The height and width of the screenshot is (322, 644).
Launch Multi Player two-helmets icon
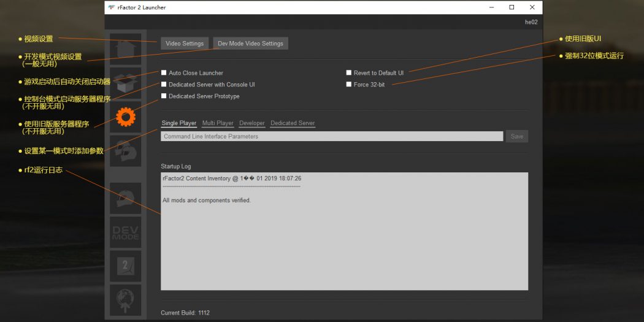(x=125, y=151)
